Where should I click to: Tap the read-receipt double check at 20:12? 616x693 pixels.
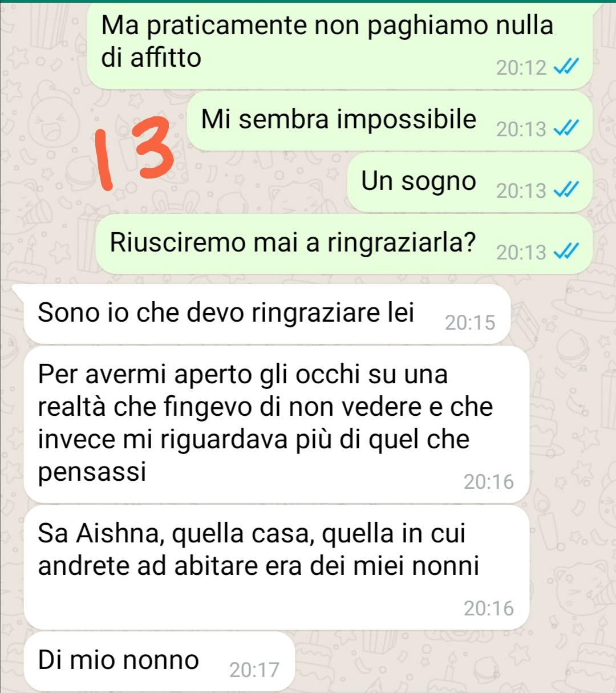tap(566, 68)
